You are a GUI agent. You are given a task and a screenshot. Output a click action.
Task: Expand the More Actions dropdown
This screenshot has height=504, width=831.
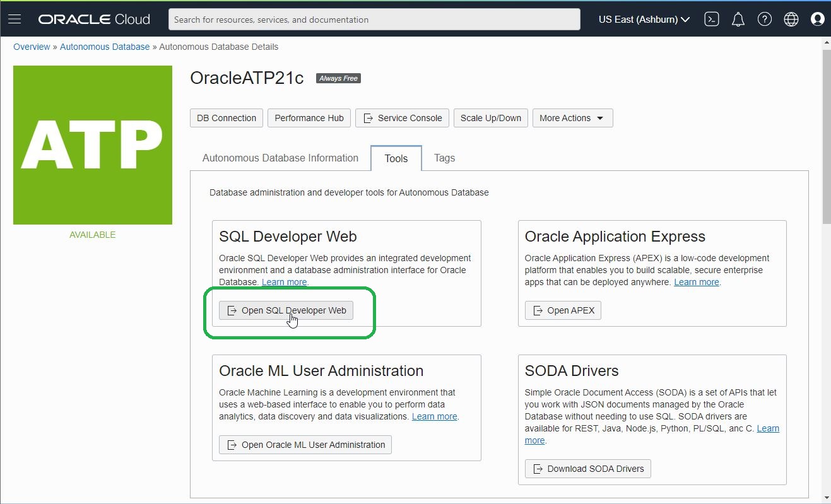coord(572,118)
